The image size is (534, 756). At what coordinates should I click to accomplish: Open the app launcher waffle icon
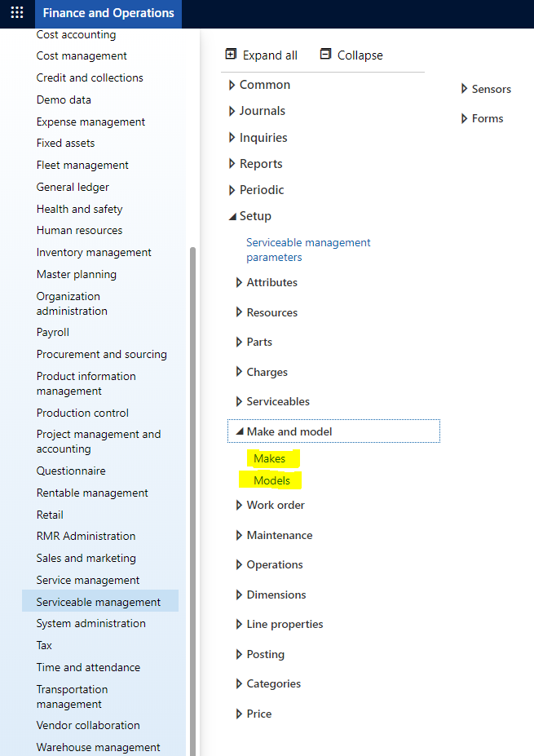[x=17, y=12]
